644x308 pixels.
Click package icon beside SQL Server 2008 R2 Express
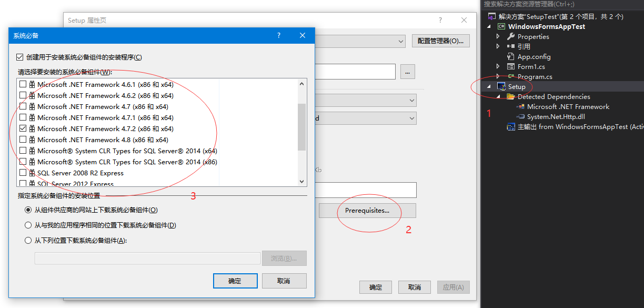pyautogui.click(x=32, y=173)
